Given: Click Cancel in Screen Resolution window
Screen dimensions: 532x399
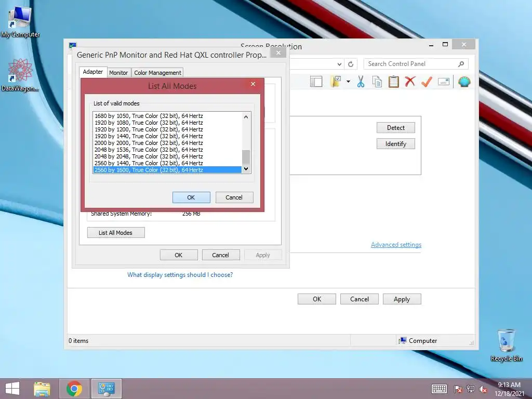Looking at the screenshot, I should pos(360,299).
